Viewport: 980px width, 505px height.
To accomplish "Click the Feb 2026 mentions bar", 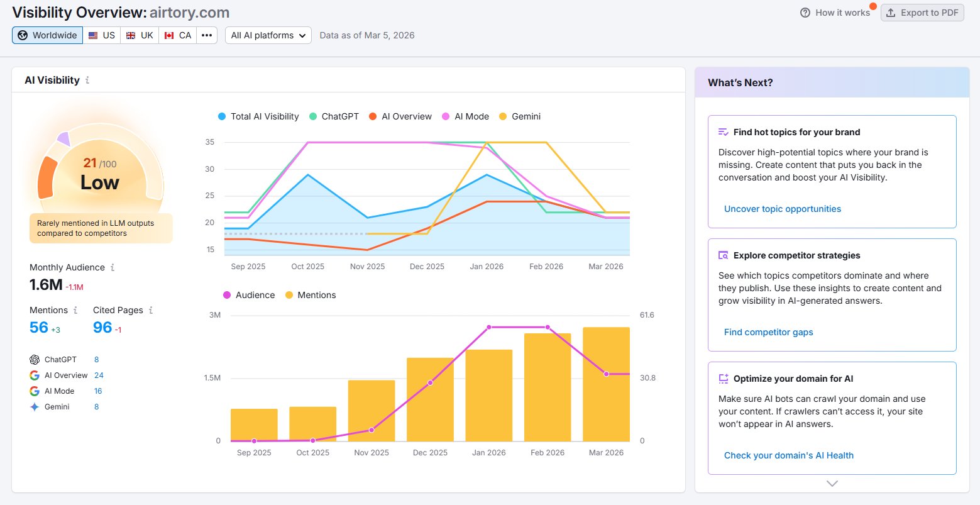I will coord(548,387).
